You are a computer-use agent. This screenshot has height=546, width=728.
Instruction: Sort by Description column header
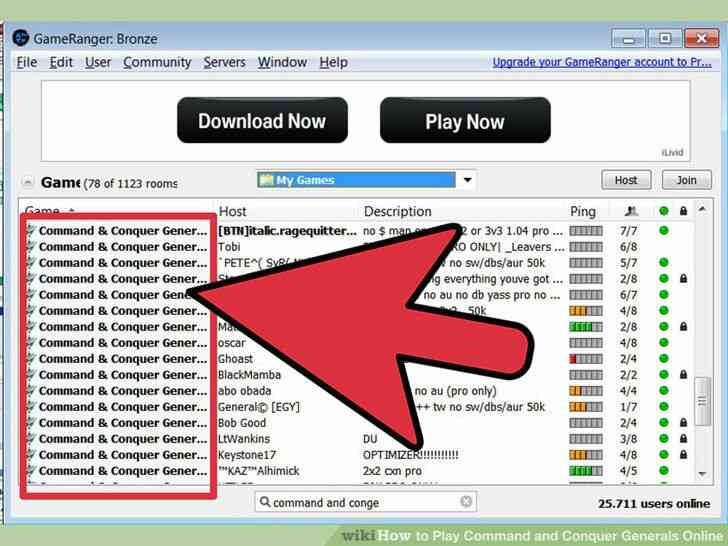point(397,211)
